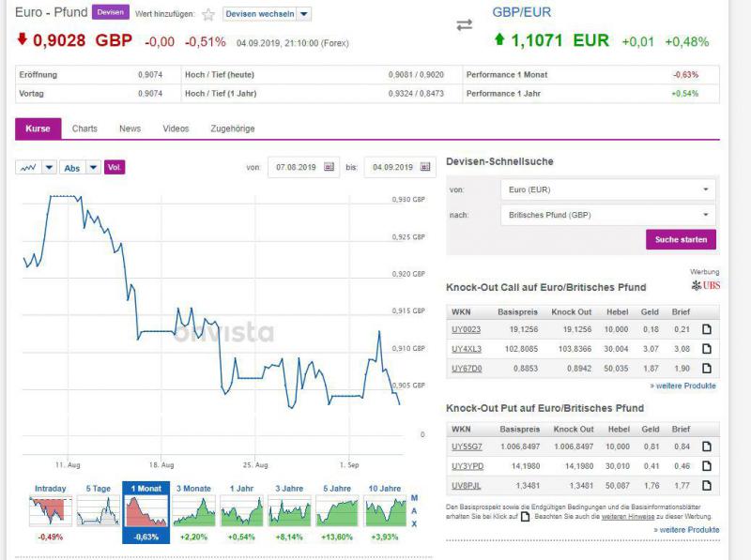This screenshot has width=751, height=560.
Task: Select the 3 Monate chart thumbnail
Action: coord(193,511)
